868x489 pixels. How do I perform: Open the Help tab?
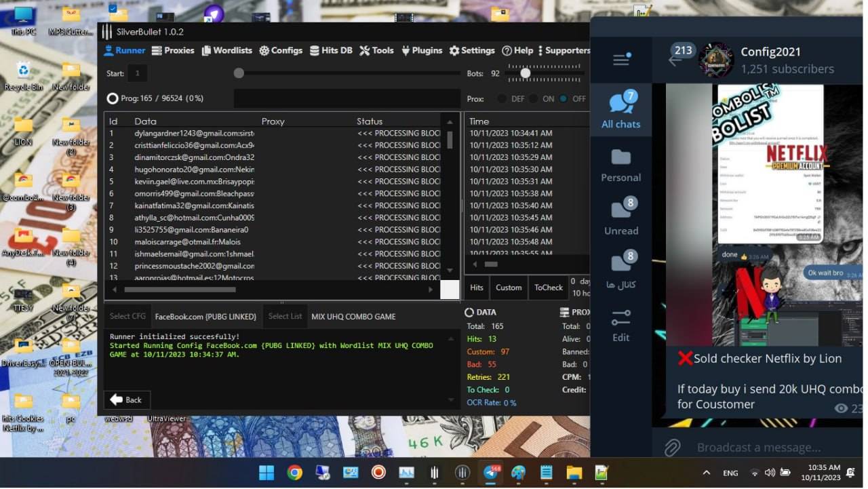coord(517,50)
